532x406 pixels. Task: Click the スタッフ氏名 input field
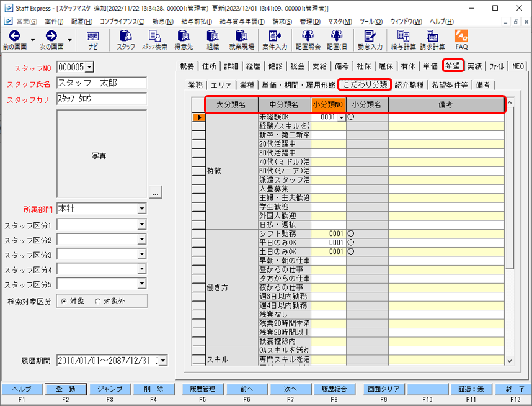coord(102,83)
